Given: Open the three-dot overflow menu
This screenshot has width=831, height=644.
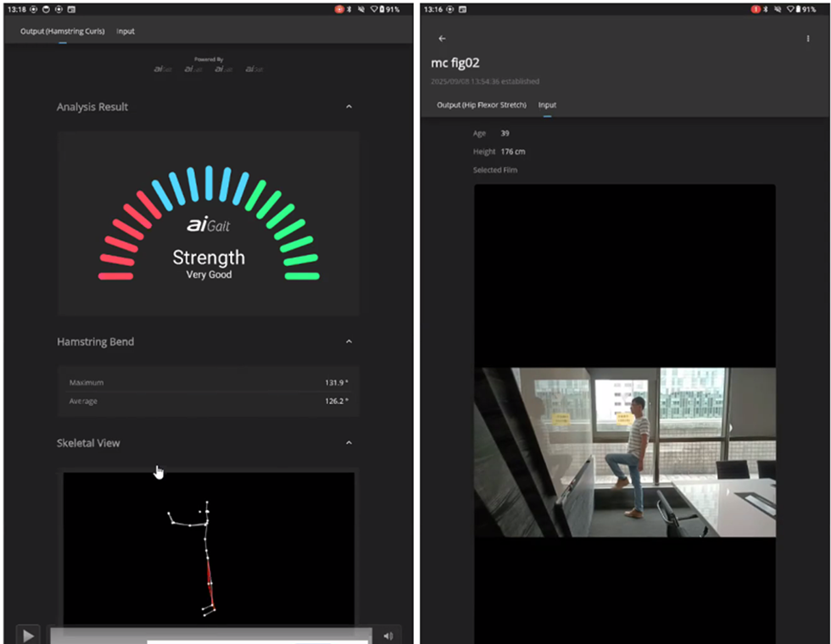Looking at the screenshot, I should coord(808,39).
